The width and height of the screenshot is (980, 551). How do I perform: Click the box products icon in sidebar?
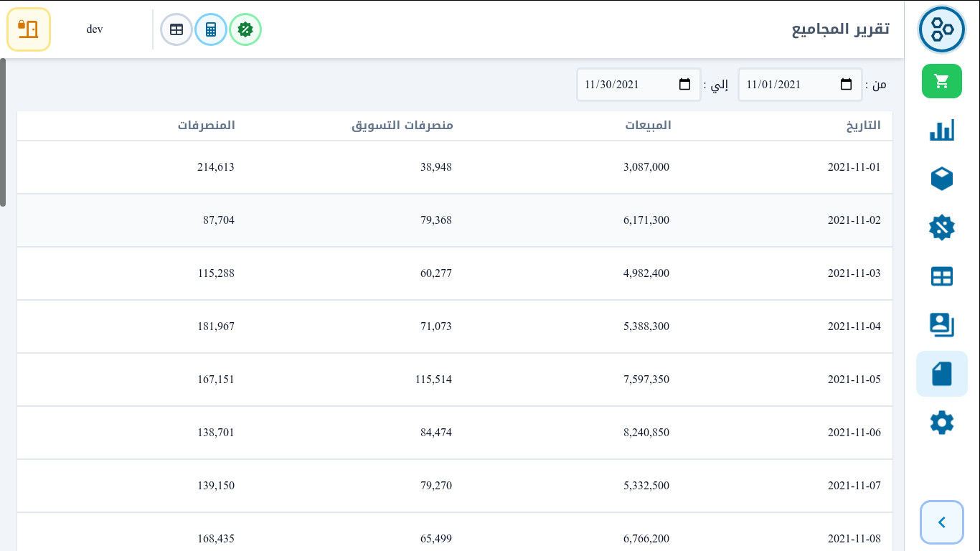(941, 179)
